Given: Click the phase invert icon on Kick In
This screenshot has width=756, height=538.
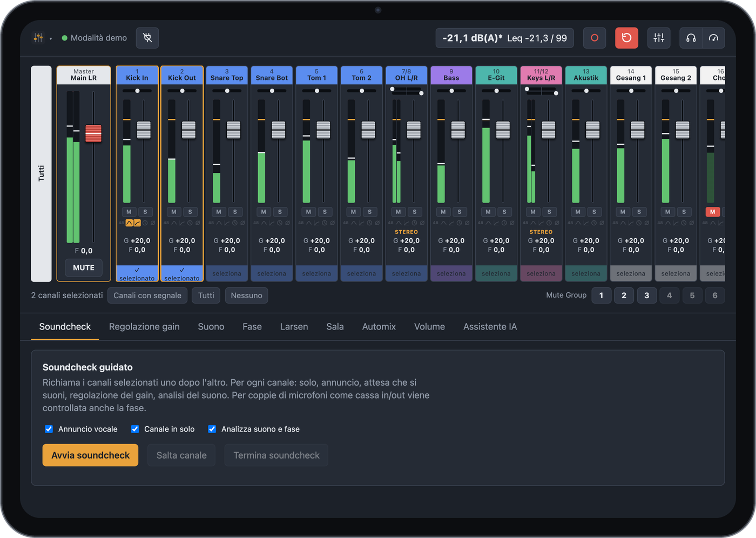Looking at the screenshot, I should tap(153, 223).
